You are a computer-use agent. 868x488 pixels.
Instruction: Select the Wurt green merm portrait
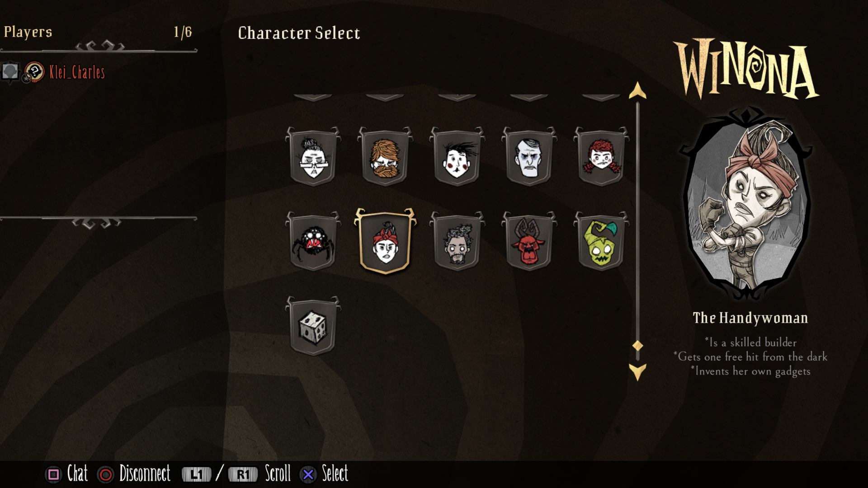pyautogui.click(x=601, y=242)
